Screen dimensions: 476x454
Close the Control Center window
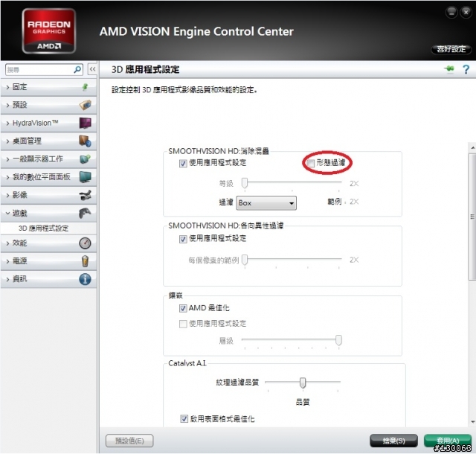tap(466, 13)
